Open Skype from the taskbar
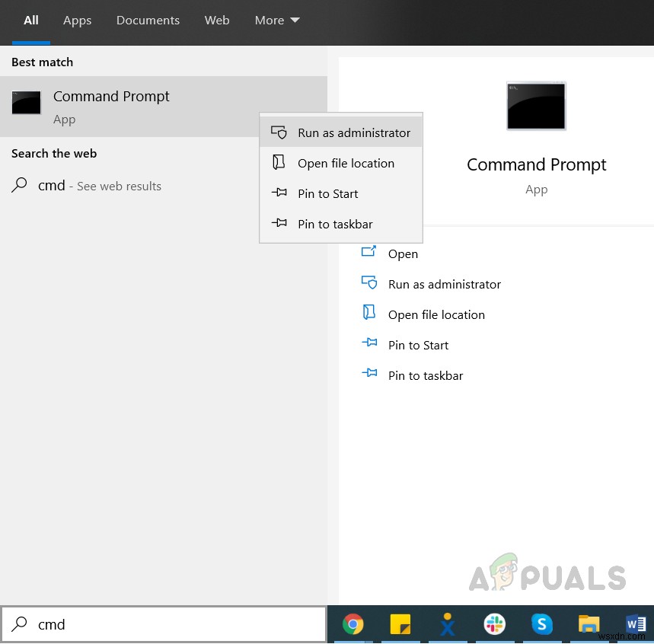The height and width of the screenshot is (644, 654). coord(542,624)
